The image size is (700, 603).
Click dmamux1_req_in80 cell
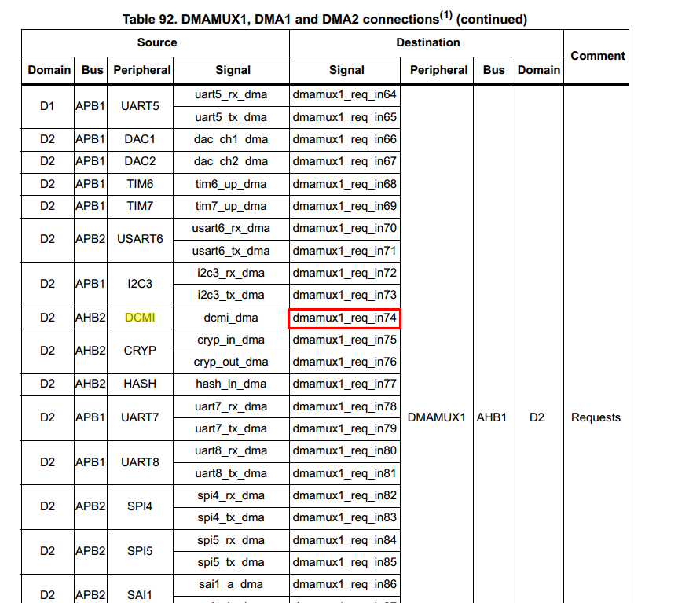coord(345,450)
